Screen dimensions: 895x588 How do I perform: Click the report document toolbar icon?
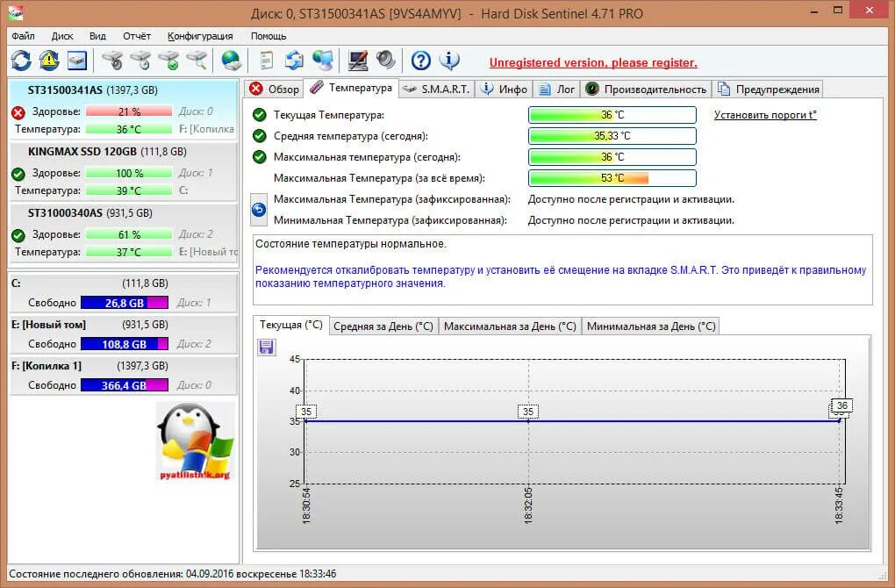[266, 61]
